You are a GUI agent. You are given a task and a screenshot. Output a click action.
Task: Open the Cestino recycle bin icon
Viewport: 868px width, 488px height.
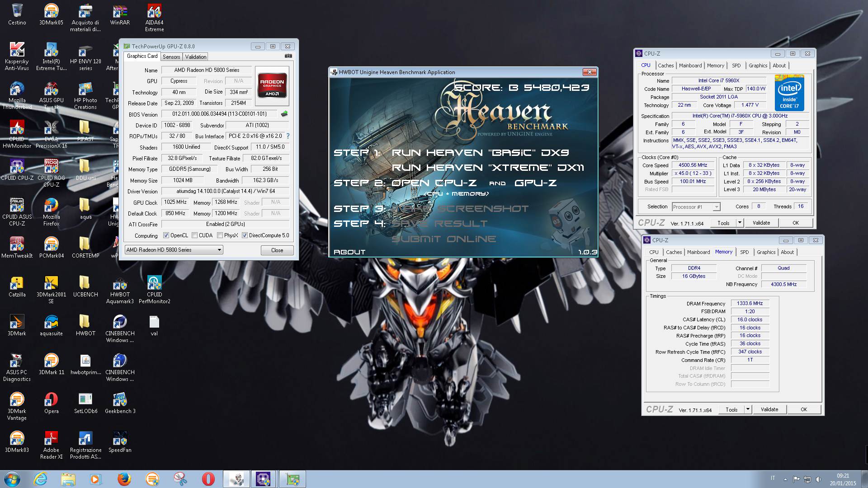[x=17, y=14]
